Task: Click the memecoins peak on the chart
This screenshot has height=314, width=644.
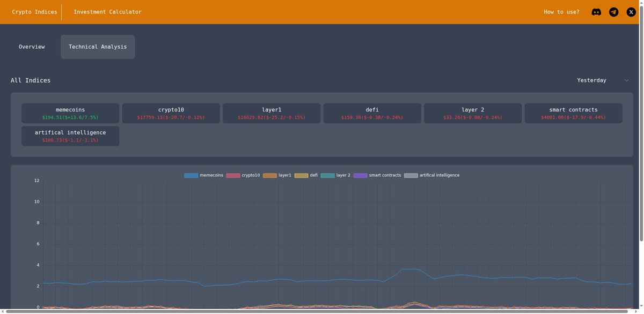Action: tap(408, 269)
